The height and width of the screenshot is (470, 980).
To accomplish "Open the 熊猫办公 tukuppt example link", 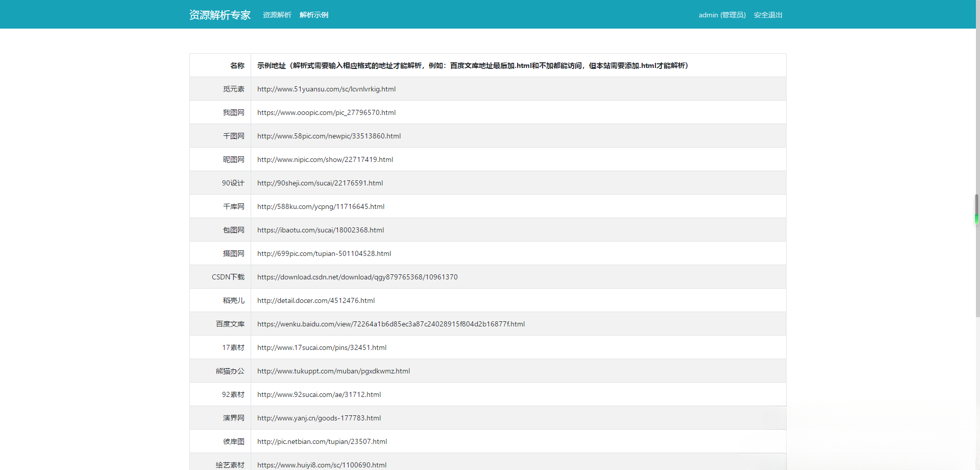I will 333,371.
